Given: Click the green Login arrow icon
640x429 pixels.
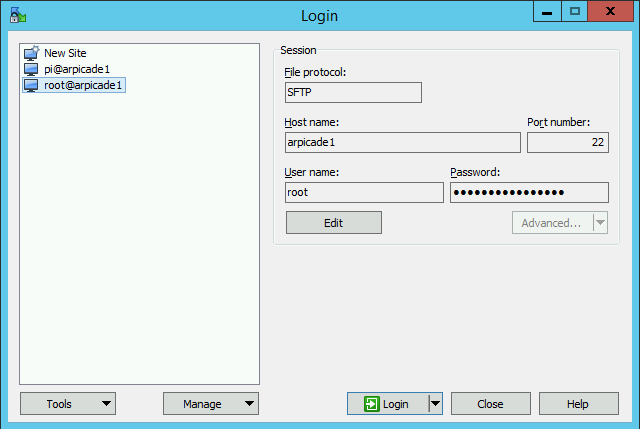Looking at the screenshot, I should coord(371,404).
